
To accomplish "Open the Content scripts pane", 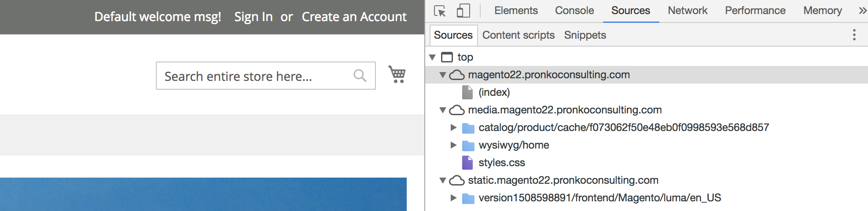I will click(x=519, y=35).
